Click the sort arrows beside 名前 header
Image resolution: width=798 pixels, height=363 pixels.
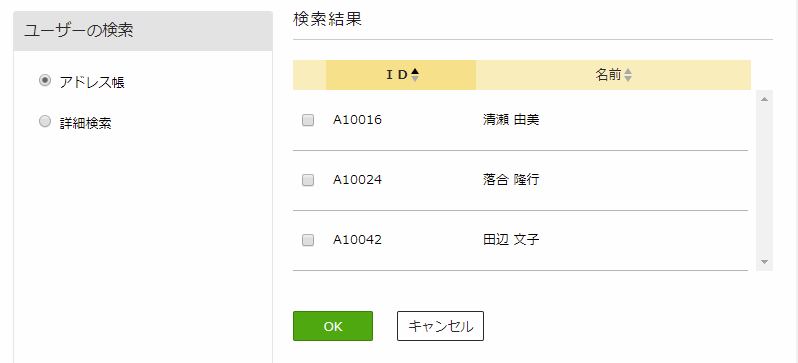tap(628, 75)
